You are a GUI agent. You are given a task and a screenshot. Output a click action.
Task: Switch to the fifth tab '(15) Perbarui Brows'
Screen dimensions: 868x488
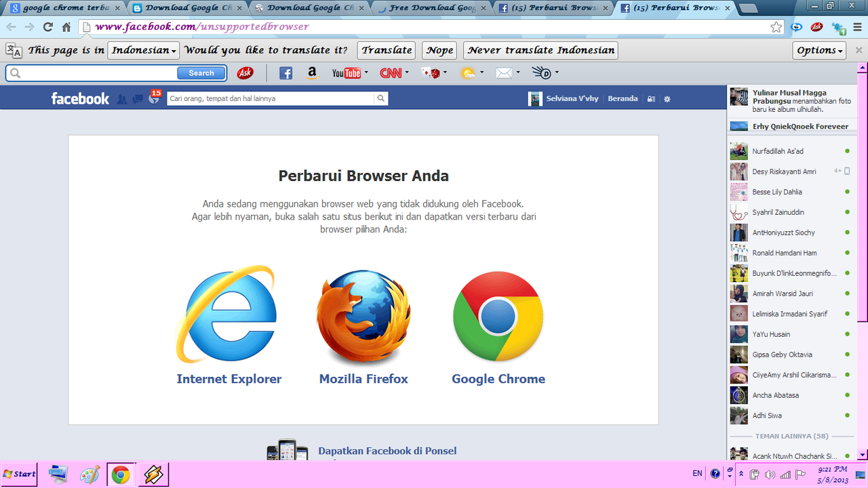[x=553, y=9]
